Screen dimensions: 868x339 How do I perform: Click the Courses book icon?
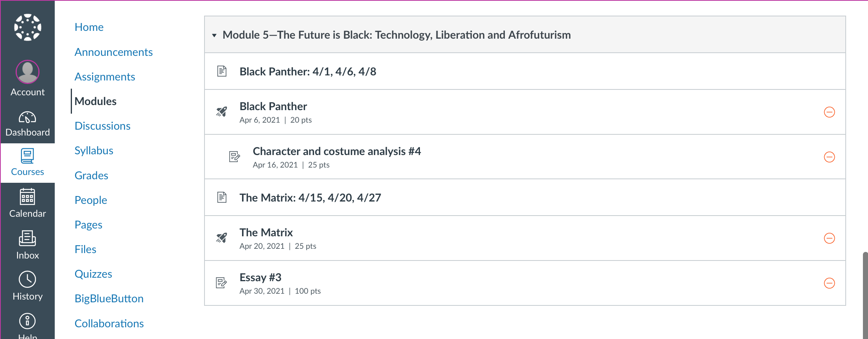click(x=27, y=156)
